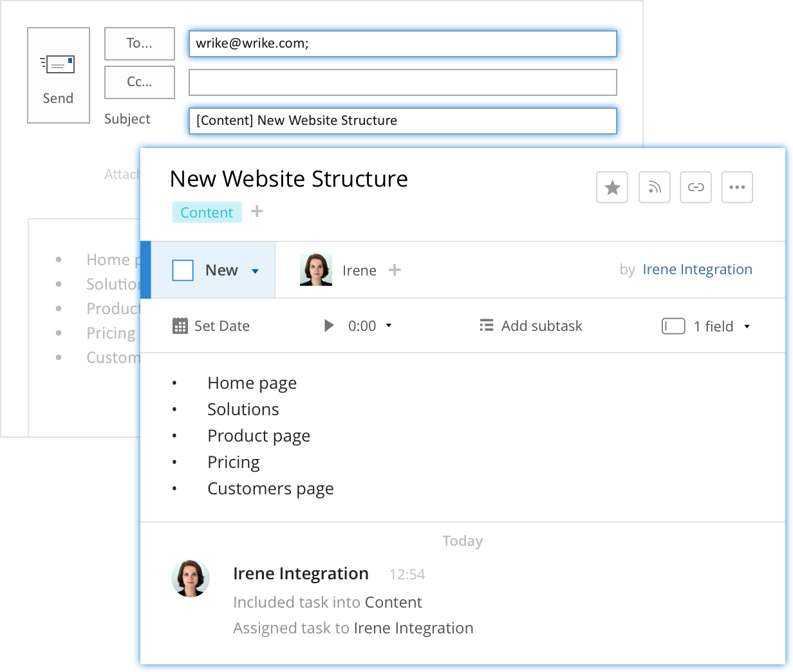
Task: Copy the task permalink via link icon
Action: click(x=696, y=187)
